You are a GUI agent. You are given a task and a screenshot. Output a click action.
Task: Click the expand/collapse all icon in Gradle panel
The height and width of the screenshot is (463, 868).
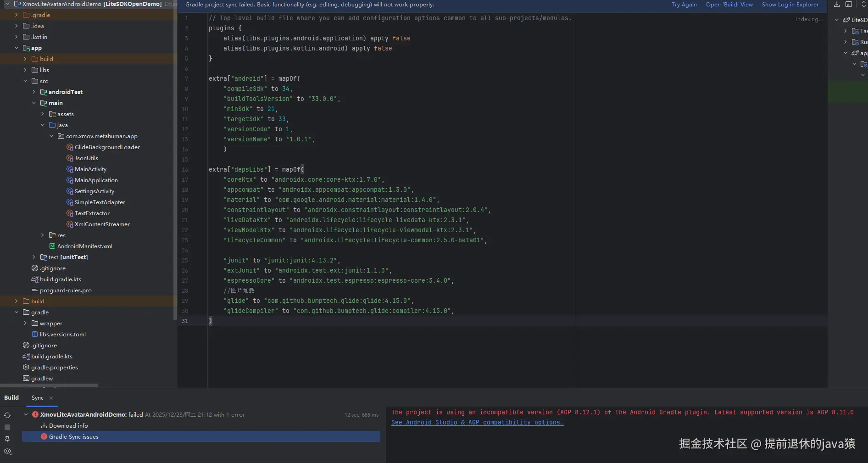pyautogui.click(x=863, y=5)
